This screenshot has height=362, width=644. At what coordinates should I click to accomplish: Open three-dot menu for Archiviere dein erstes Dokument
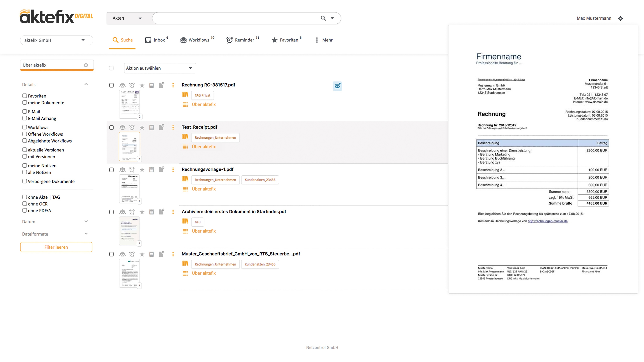[173, 212]
